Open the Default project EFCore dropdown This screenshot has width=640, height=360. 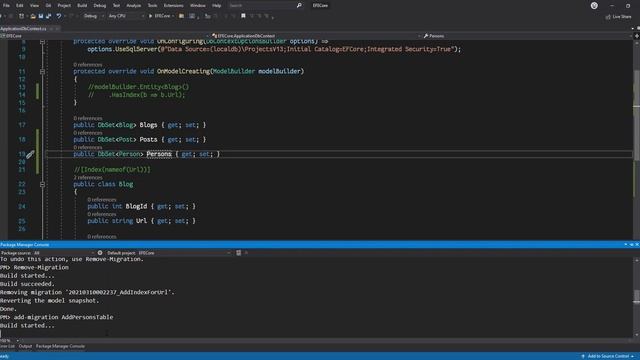[x=184, y=253]
